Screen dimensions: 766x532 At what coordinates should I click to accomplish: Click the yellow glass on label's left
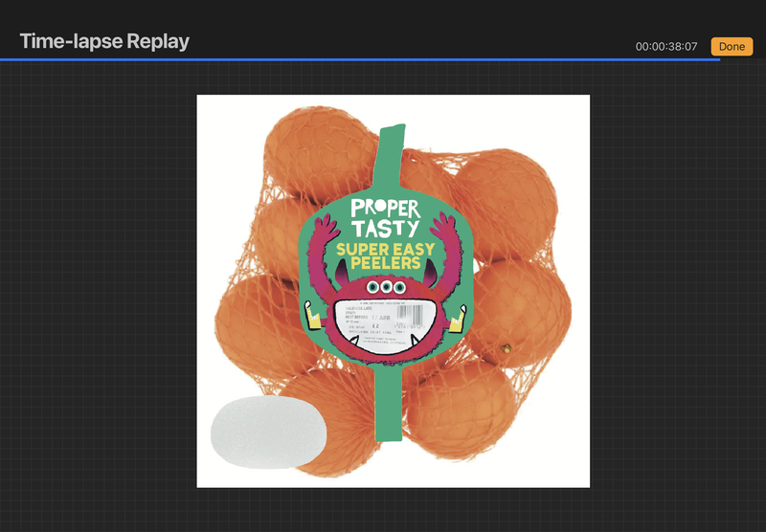(x=311, y=317)
